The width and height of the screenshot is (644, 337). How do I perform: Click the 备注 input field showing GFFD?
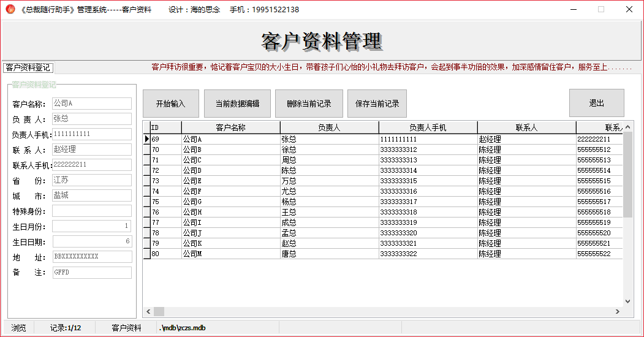point(92,273)
